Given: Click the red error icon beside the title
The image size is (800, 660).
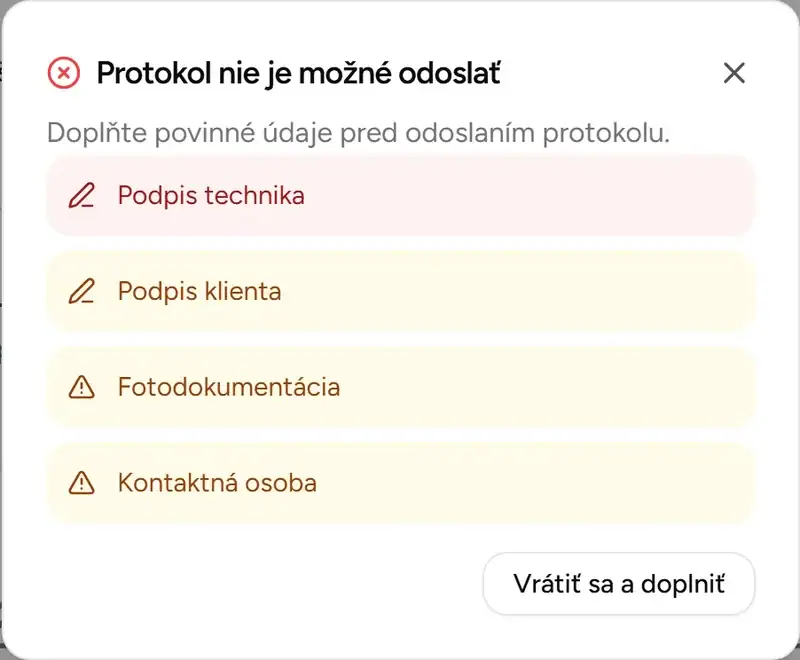Looking at the screenshot, I should (x=62, y=72).
